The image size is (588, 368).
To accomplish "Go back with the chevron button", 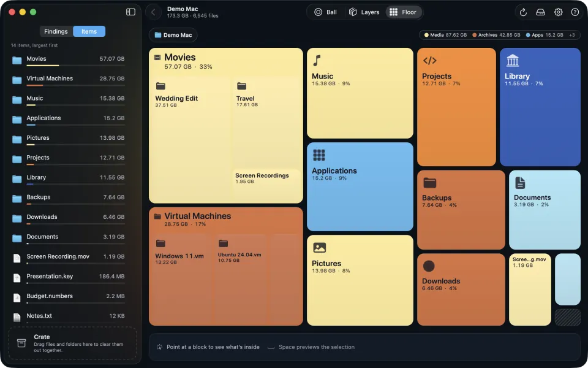I will point(153,12).
